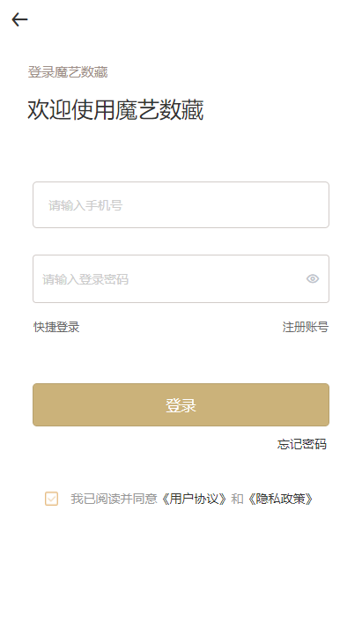
Task: Focus the 请输入手机号 phone number field
Action: tap(181, 205)
